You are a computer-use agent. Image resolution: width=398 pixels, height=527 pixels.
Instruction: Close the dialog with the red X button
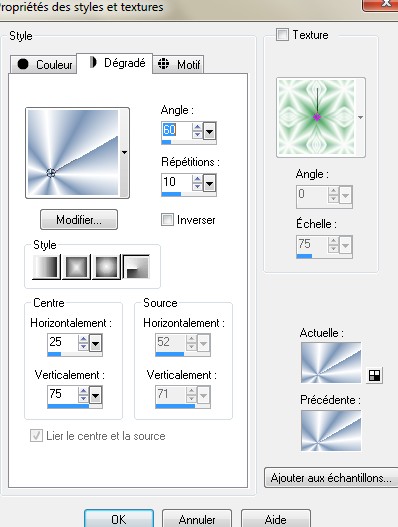(x=381, y=5)
